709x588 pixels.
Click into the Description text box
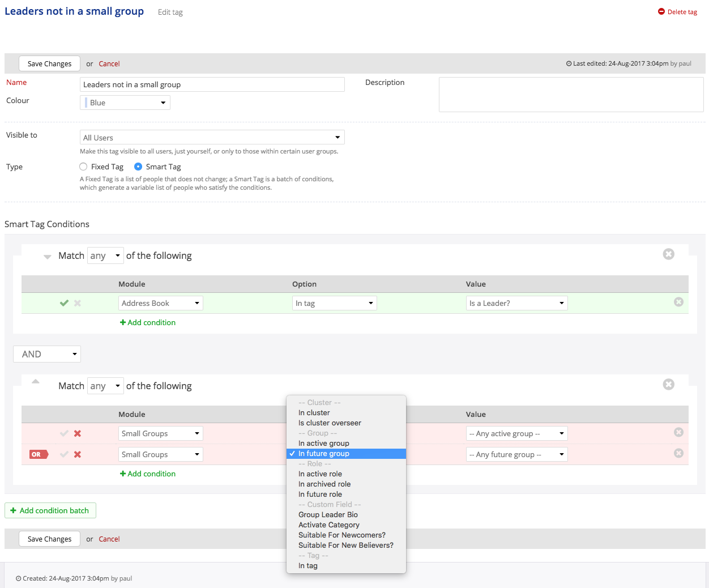point(571,95)
